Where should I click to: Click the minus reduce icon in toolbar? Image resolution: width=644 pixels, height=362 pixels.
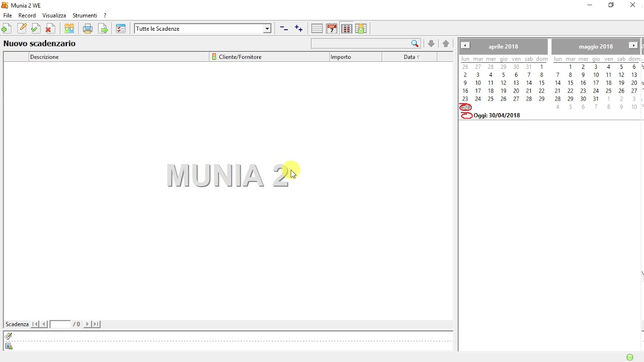point(284,29)
